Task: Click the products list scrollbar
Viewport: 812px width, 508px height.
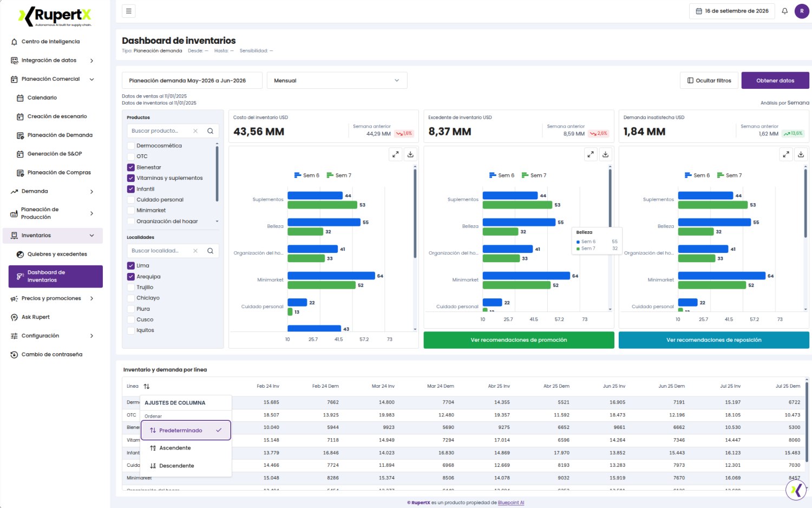Action: (217, 173)
